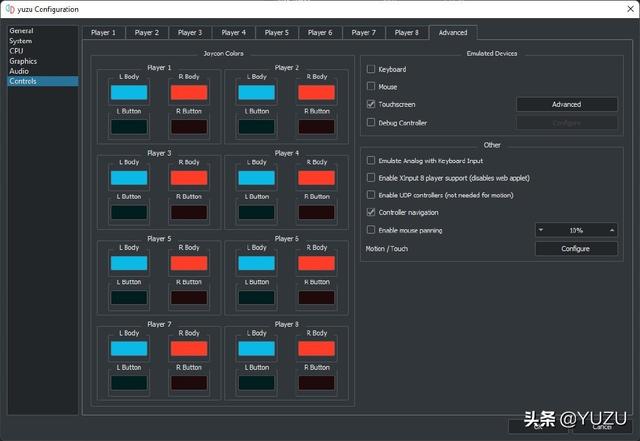The image size is (640, 441).
Task: Close the yuzu Configuration window
Action: click(x=630, y=9)
